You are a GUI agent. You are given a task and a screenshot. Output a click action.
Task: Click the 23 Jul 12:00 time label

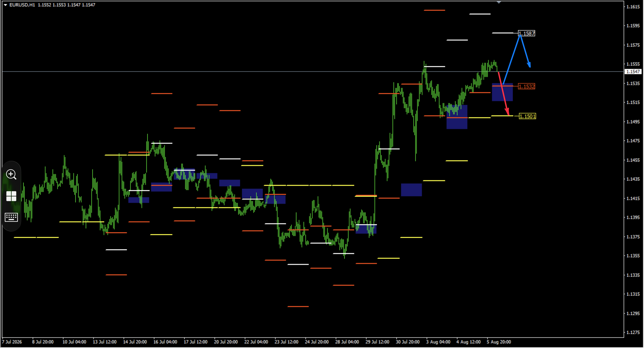[x=286, y=342]
